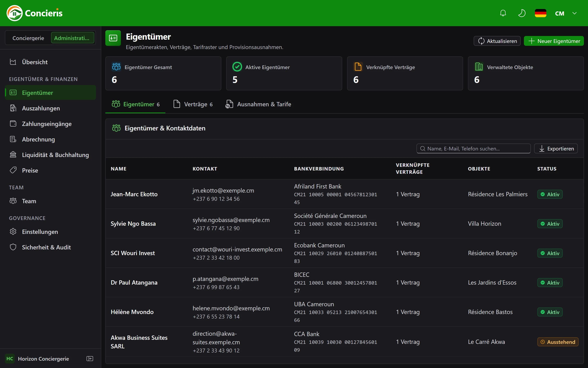The image size is (588, 368).
Task: Click the Liquidität & Buchhaltung bank icon
Action: click(13, 155)
